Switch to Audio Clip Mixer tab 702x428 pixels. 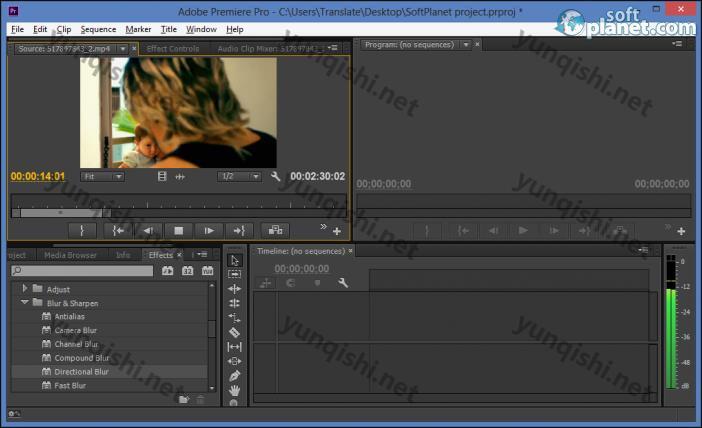coord(270,48)
